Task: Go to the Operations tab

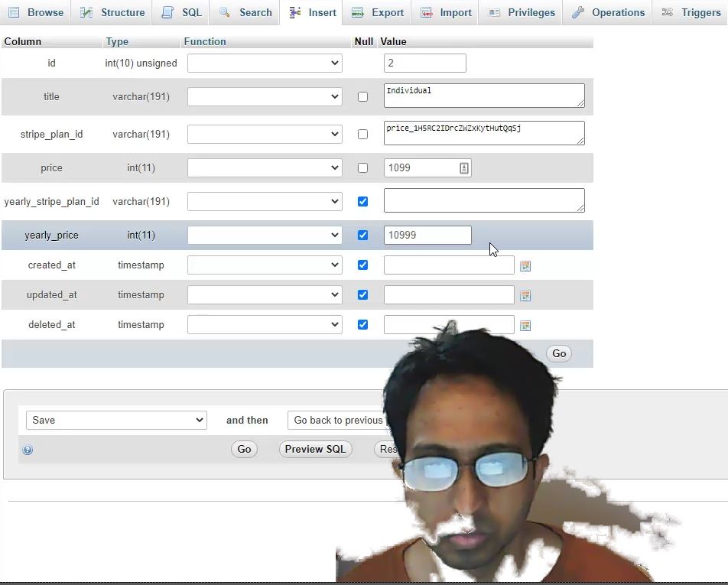Action: (x=609, y=12)
